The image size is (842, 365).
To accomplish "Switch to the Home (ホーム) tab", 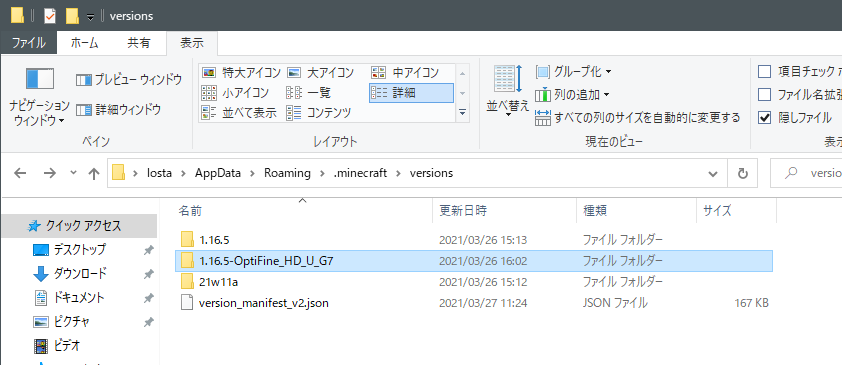I will 85,43.
